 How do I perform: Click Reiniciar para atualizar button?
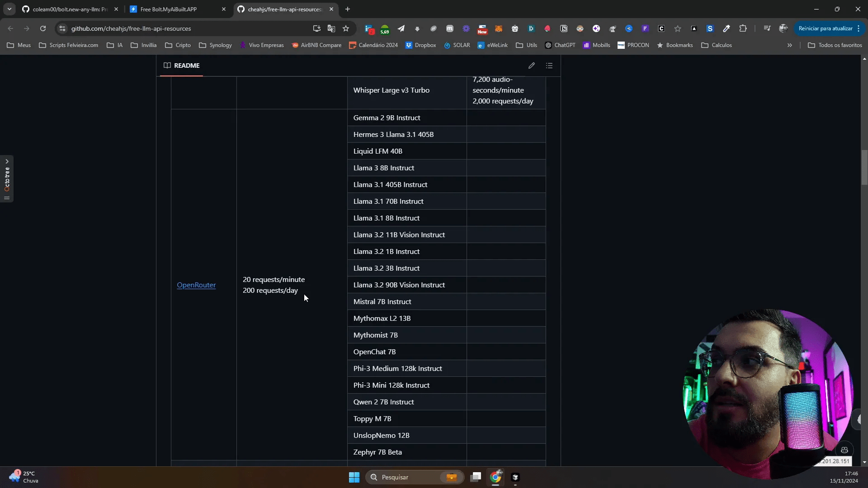[826, 28]
